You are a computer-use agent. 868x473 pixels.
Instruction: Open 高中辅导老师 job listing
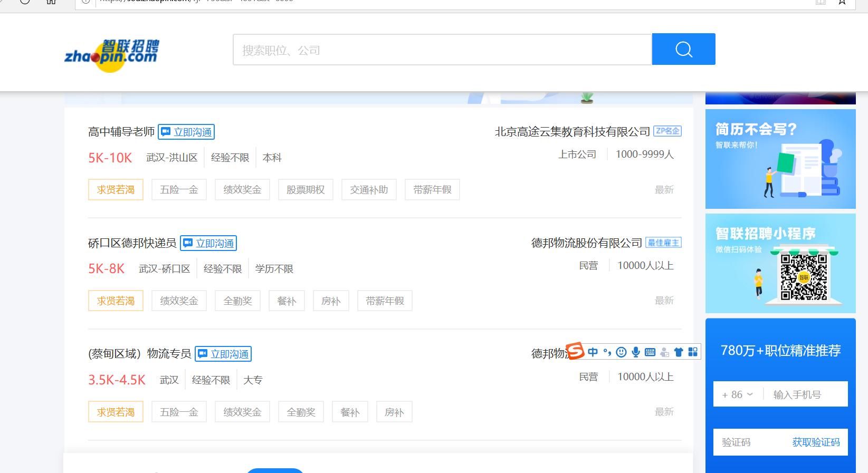pyautogui.click(x=121, y=132)
